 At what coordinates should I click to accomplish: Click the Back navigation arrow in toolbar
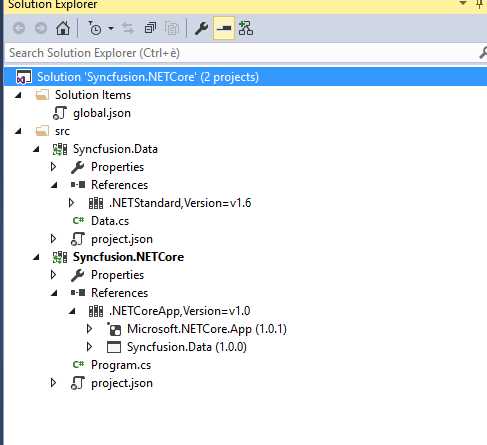[19, 28]
